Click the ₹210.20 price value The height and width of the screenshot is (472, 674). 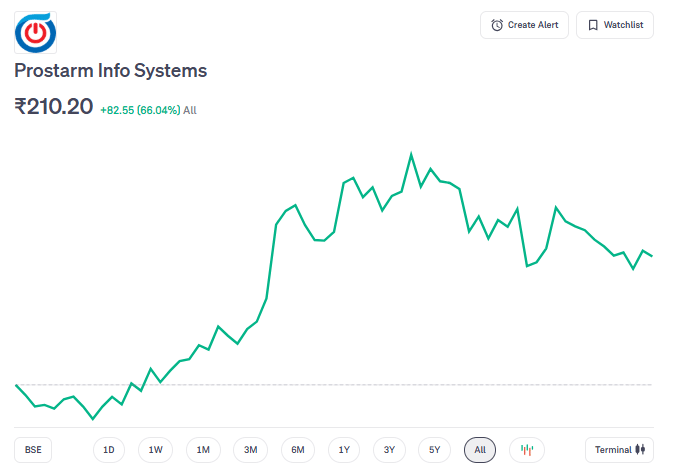[x=54, y=106]
